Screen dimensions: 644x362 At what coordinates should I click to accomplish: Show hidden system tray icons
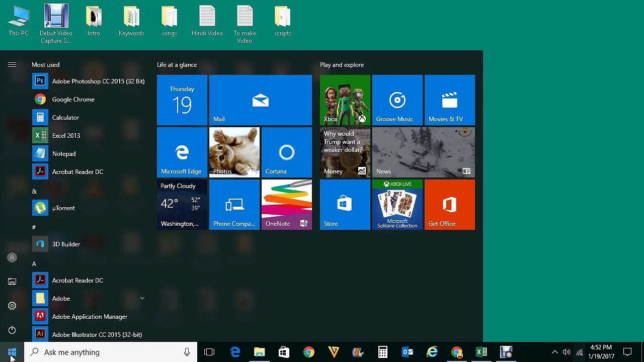(x=554, y=352)
